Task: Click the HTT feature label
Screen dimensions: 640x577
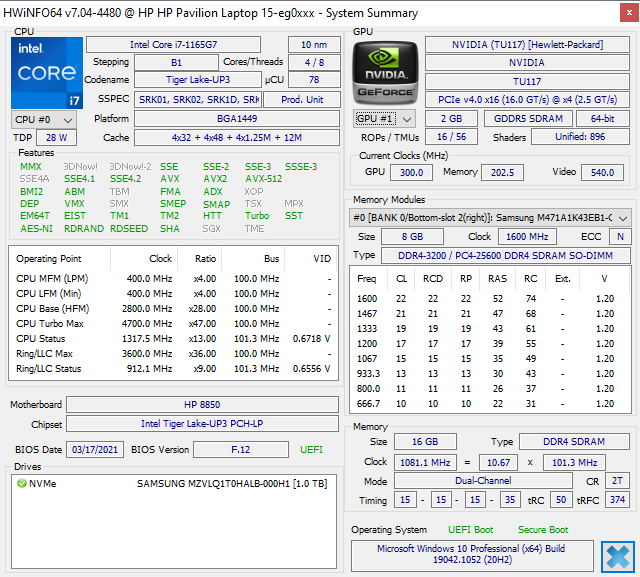Action: point(212,216)
